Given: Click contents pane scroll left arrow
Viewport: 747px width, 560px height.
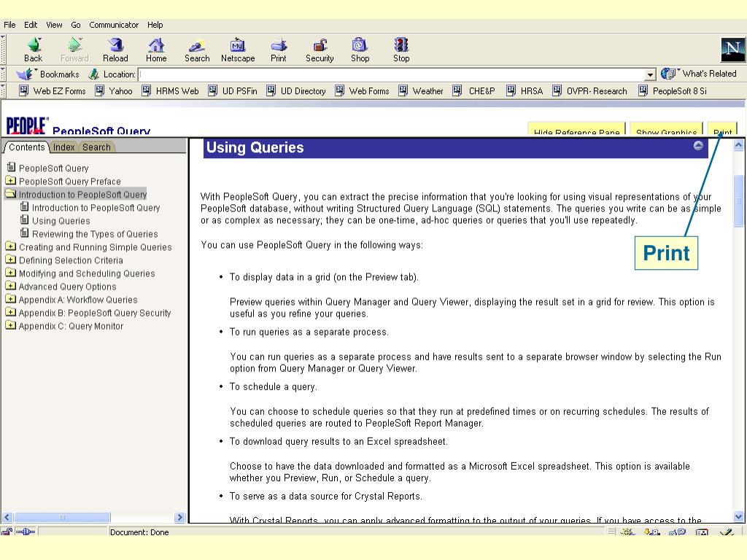Looking at the screenshot, I should [7, 517].
